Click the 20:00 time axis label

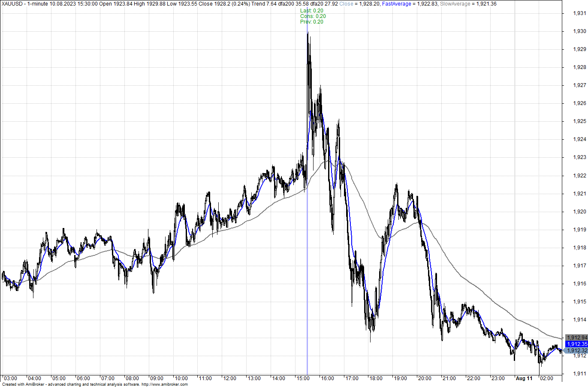tap(425, 378)
